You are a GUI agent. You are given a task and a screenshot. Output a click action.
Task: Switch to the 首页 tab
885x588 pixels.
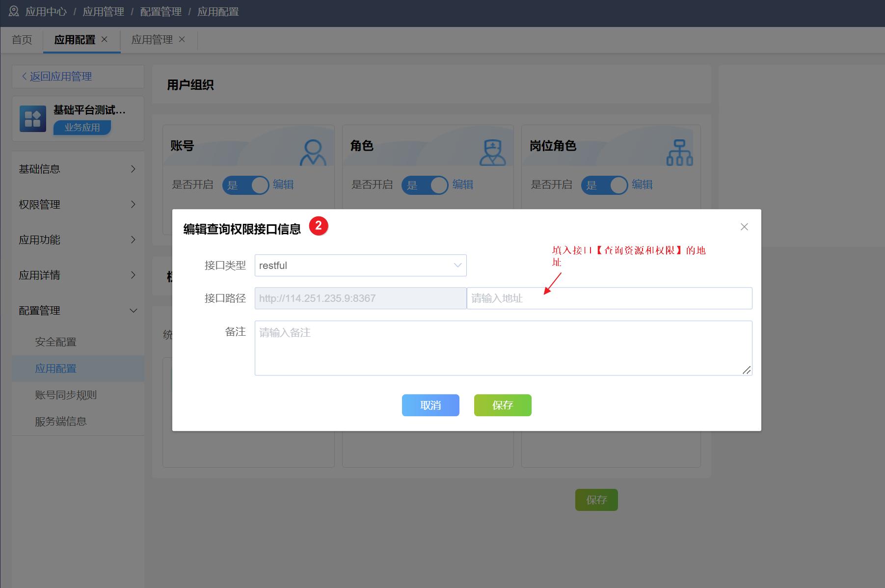tap(22, 40)
